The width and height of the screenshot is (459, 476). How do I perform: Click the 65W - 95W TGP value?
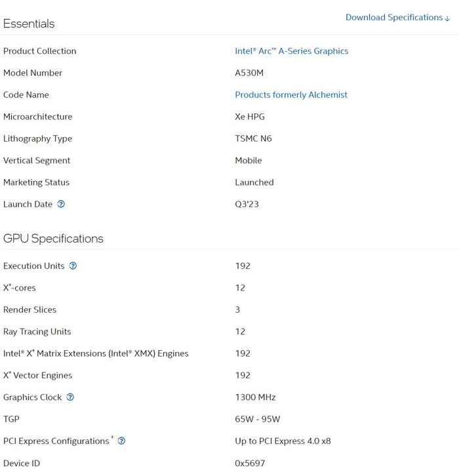pyautogui.click(x=257, y=419)
